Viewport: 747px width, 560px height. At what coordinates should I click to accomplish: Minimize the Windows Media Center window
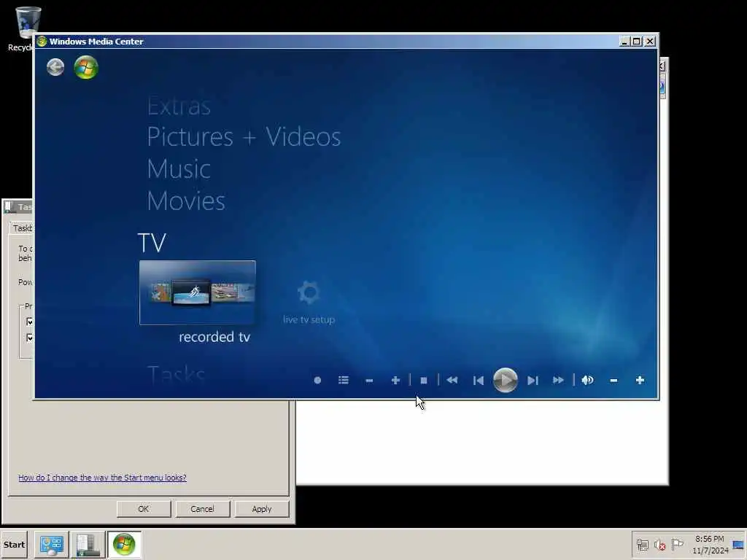(624, 42)
